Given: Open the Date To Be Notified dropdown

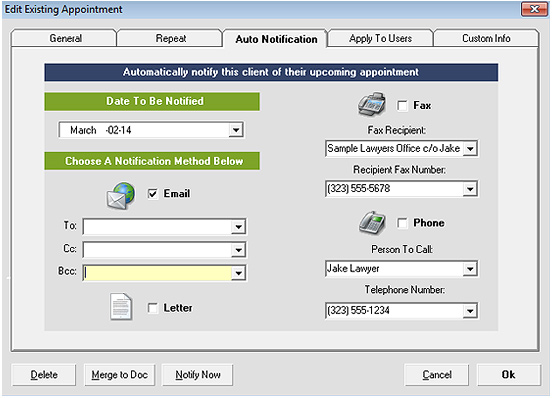Looking at the screenshot, I should (236, 130).
